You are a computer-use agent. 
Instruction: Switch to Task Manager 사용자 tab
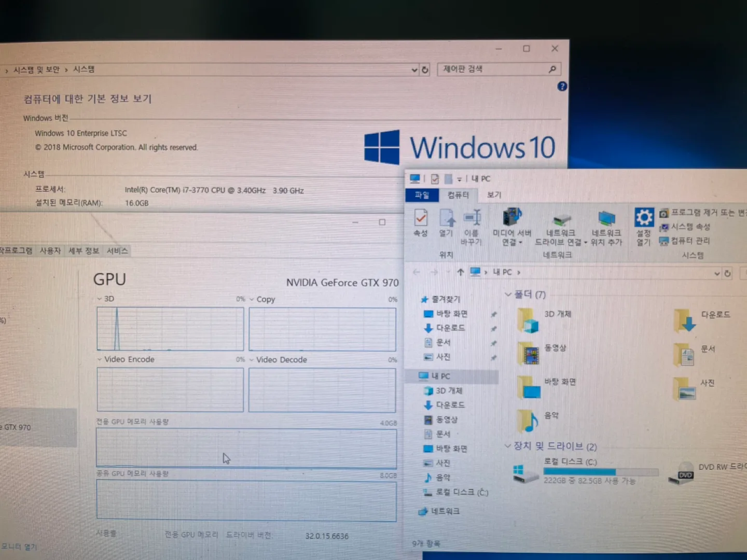tap(50, 250)
